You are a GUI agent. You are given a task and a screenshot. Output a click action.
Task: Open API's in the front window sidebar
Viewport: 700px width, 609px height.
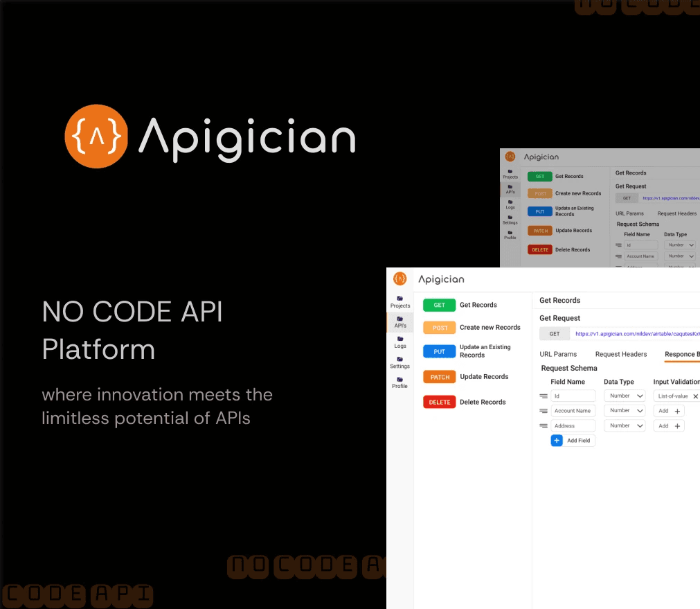(400, 322)
